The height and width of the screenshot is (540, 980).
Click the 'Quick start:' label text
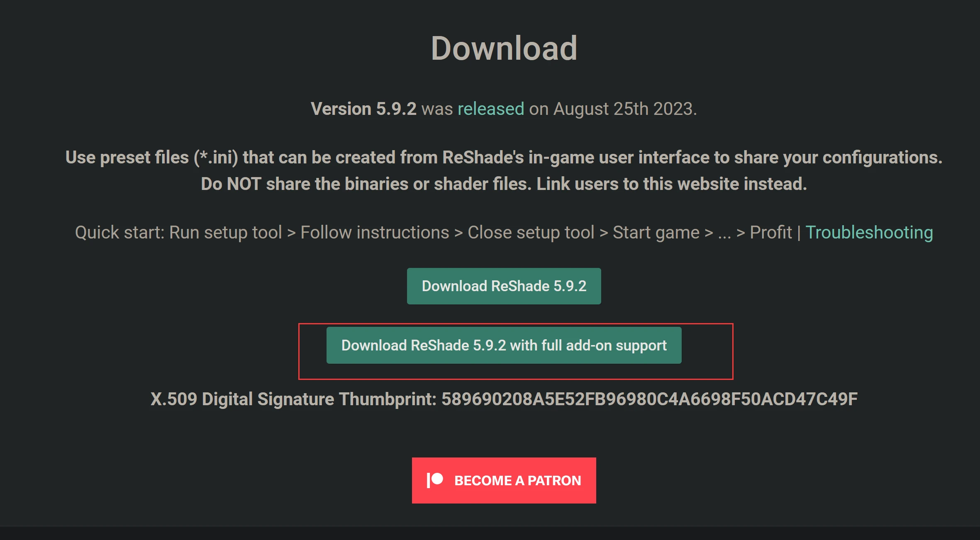120,232
